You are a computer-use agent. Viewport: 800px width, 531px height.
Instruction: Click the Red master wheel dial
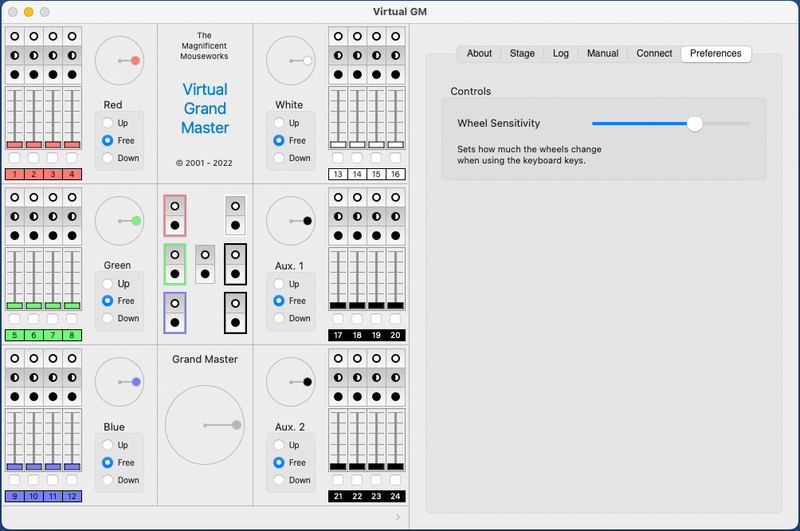point(119,61)
